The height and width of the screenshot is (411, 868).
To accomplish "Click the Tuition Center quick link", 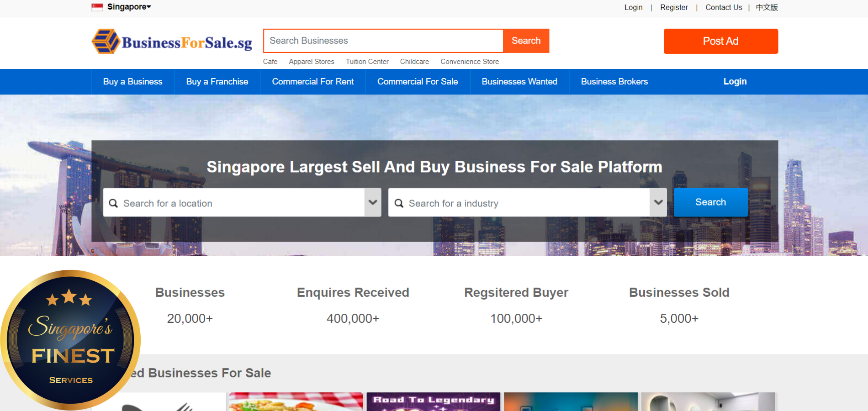I will pyautogui.click(x=367, y=62).
